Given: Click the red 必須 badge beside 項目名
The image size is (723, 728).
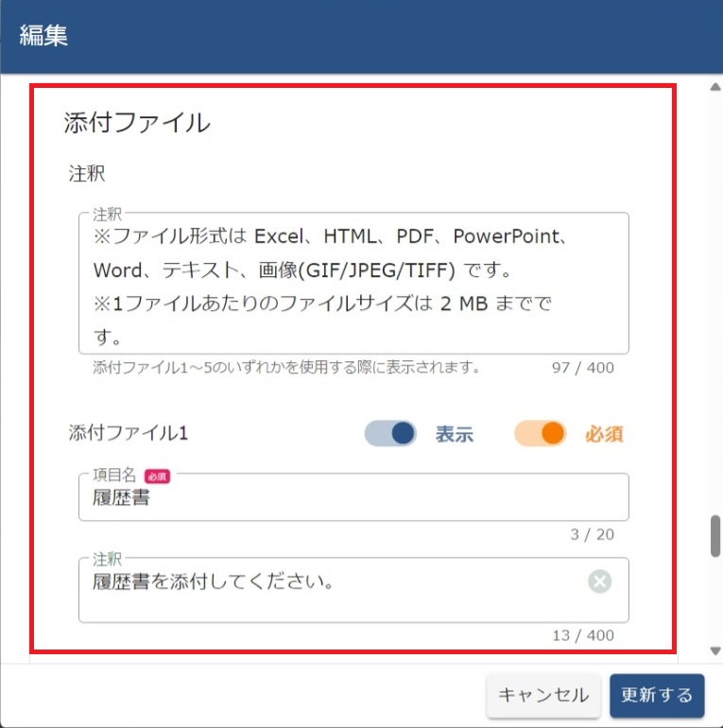Looking at the screenshot, I should point(157,477).
